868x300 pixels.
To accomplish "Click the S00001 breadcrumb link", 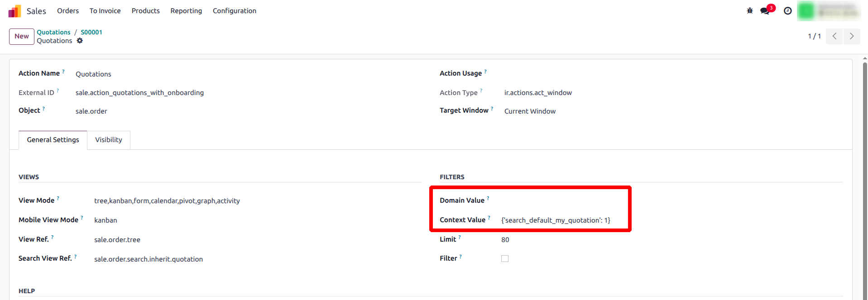I will (91, 32).
